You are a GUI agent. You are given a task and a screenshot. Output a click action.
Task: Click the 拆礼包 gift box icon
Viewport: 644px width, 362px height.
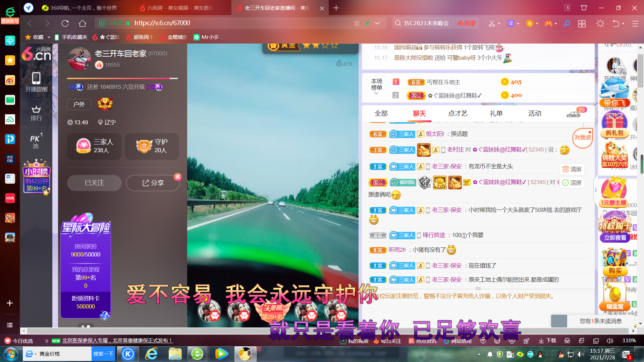point(614,125)
